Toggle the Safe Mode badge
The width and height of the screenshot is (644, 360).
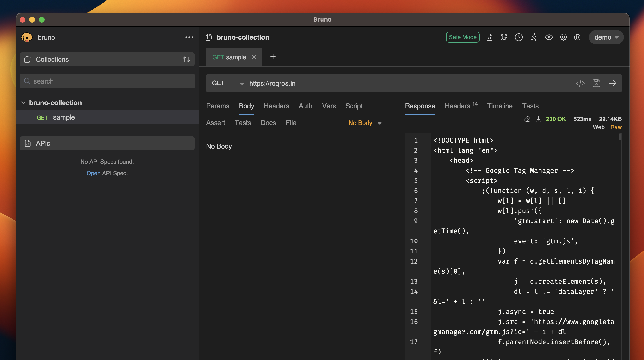point(463,37)
